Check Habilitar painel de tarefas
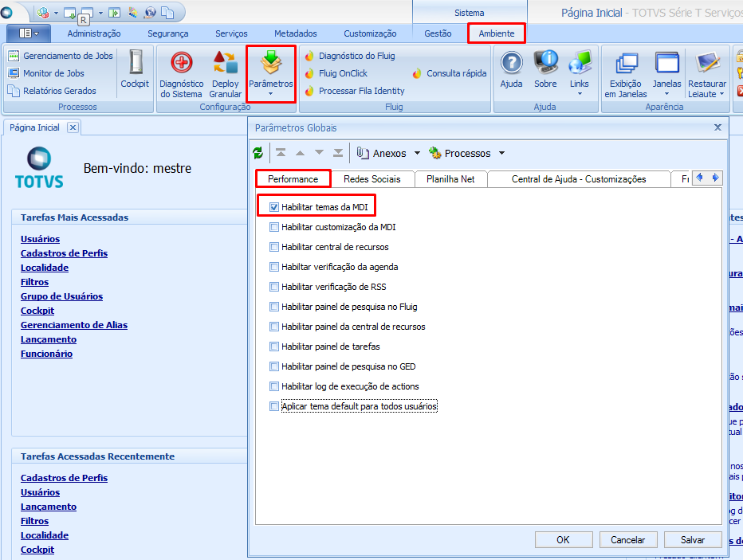Screen dimensions: 743x560 tap(274, 346)
